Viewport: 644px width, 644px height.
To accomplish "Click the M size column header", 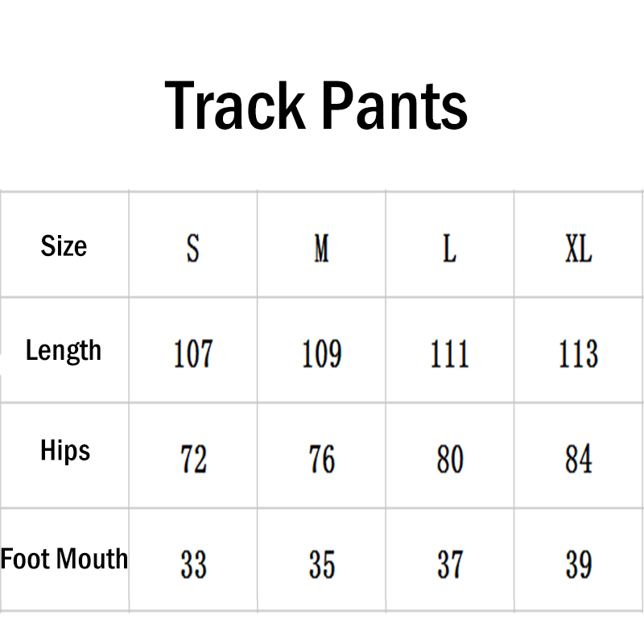I will tap(321, 247).
